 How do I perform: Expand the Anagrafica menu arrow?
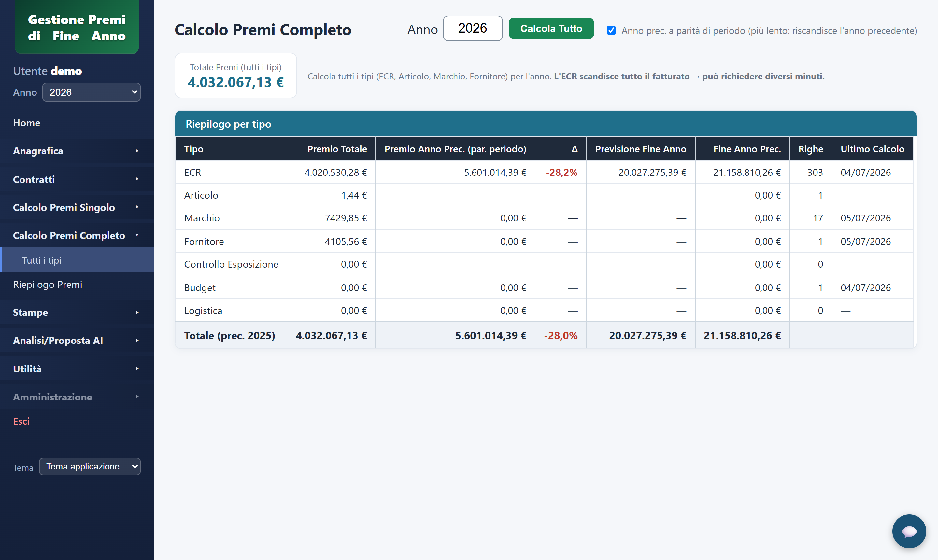(x=137, y=151)
